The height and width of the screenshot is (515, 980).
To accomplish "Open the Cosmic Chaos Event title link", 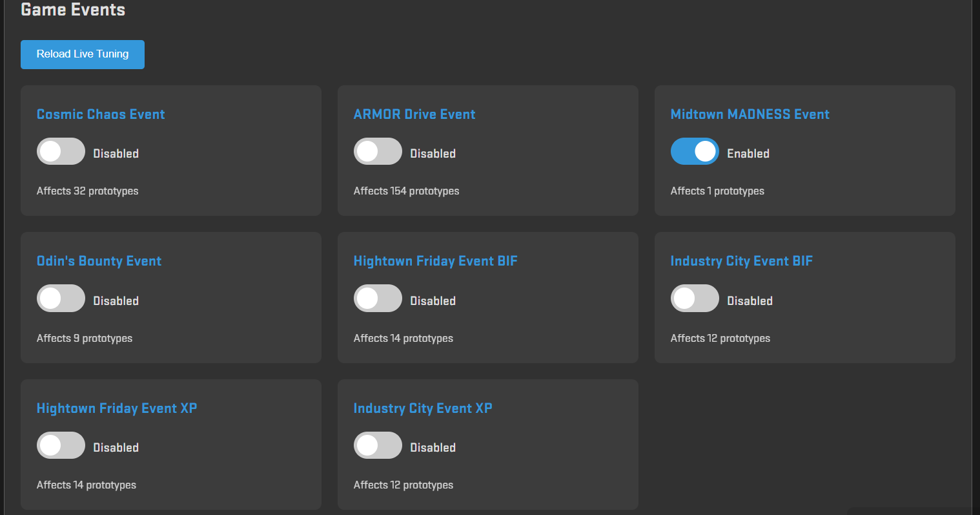I will pos(101,114).
